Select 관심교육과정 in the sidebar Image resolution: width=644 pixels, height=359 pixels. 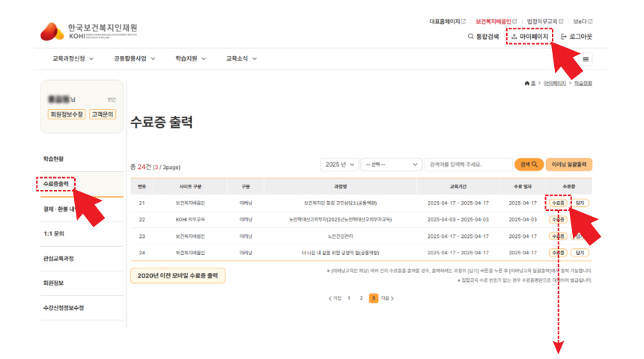pos(58,259)
